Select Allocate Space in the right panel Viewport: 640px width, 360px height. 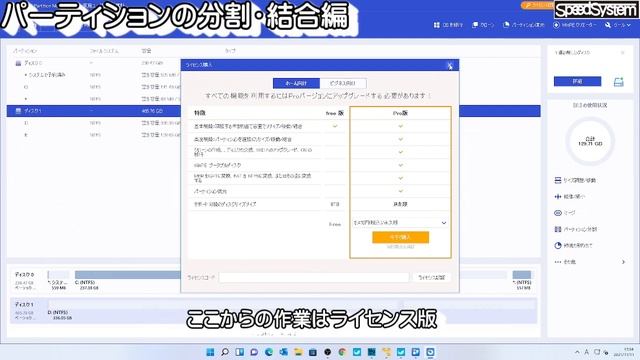tap(573, 245)
